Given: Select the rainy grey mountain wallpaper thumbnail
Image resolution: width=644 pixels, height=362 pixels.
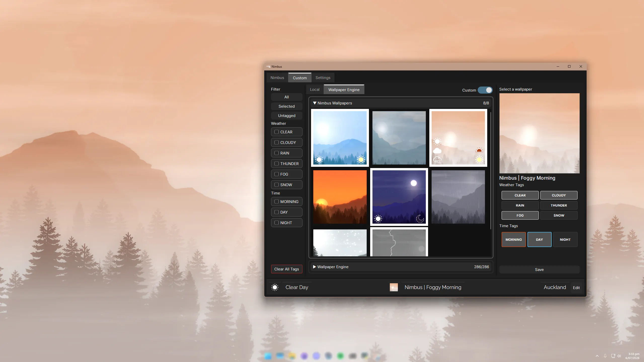Looking at the screenshot, I should pos(458,197).
